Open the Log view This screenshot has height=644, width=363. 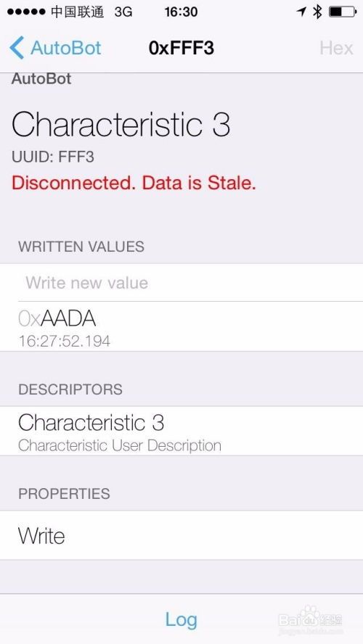(x=181, y=619)
